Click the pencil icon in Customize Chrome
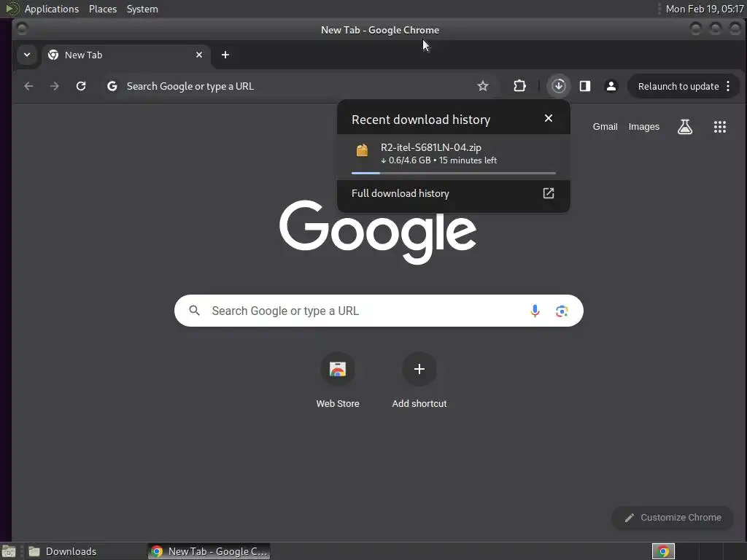The height and width of the screenshot is (560, 747). click(630, 518)
